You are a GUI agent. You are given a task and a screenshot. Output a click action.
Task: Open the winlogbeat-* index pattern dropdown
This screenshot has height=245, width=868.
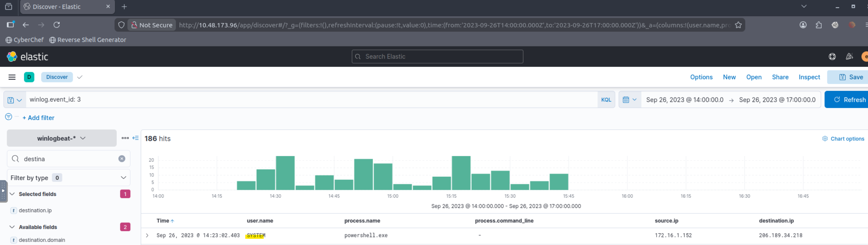[x=61, y=138]
